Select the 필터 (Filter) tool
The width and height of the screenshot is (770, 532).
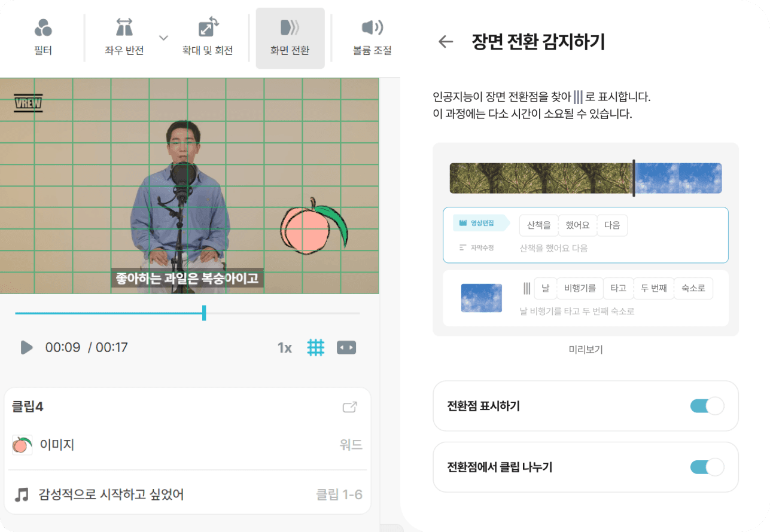(43, 37)
